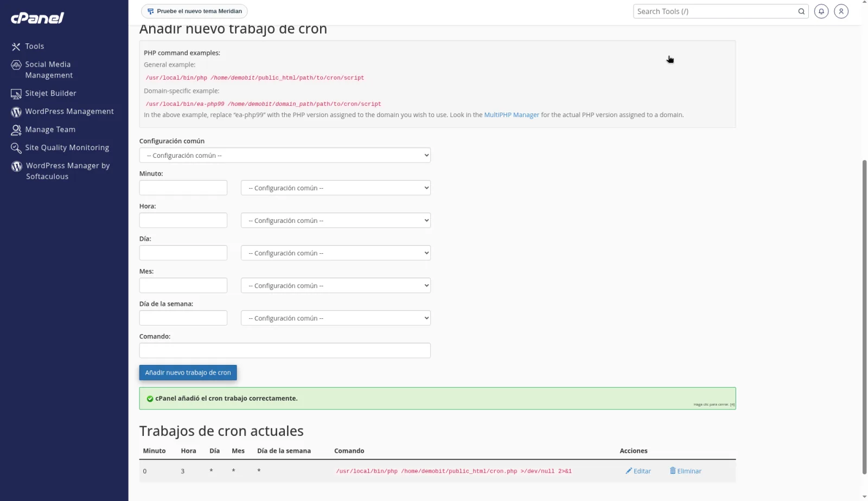Click the Mes input field
This screenshot has height=501, width=868.
click(183, 285)
